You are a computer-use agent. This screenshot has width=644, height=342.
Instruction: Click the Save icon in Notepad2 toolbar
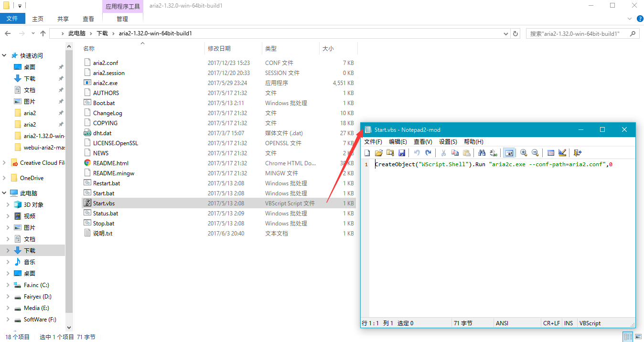click(x=402, y=153)
